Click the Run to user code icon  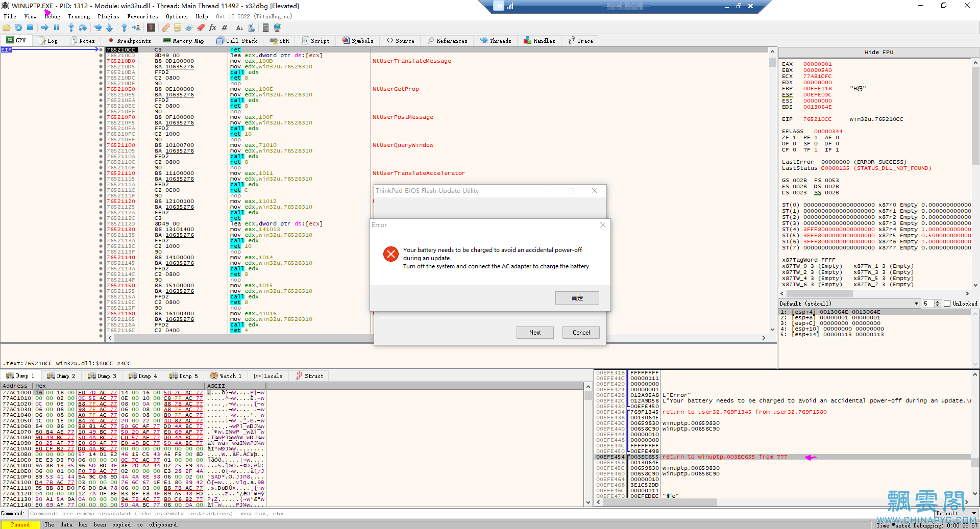click(x=136, y=28)
